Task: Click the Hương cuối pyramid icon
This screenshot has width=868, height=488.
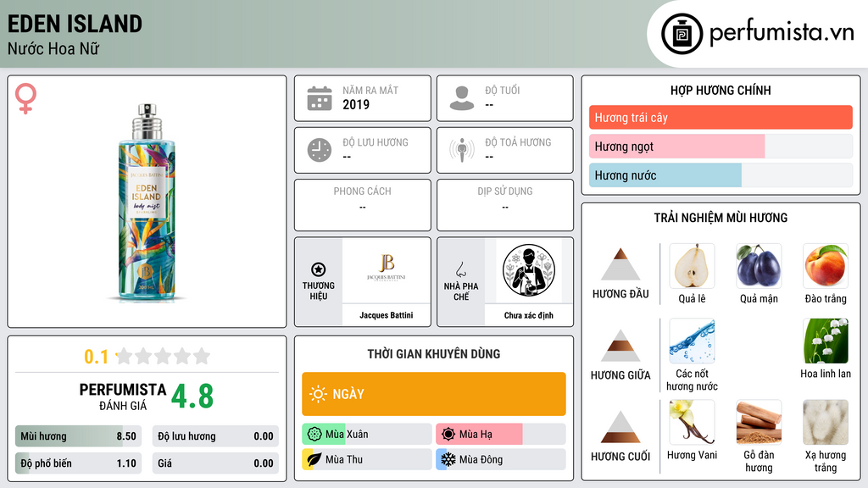Action: pyautogui.click(x=620, y=427)
